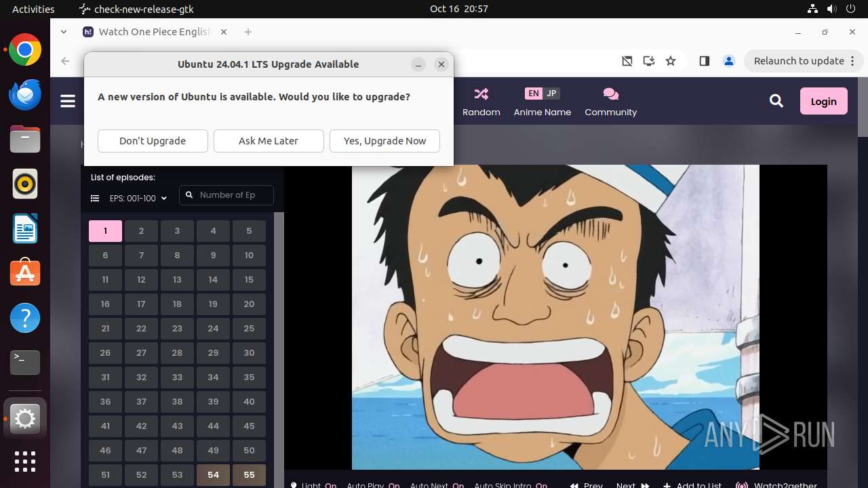
Task: Select episode 1 in the list
Action: pyautogui.click(x=105, y=231)
